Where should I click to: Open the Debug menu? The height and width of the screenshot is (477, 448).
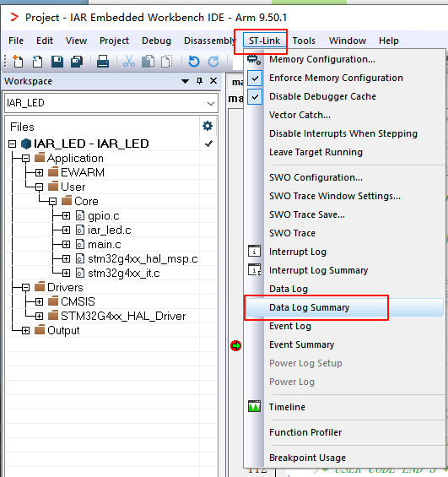point(156,41)
